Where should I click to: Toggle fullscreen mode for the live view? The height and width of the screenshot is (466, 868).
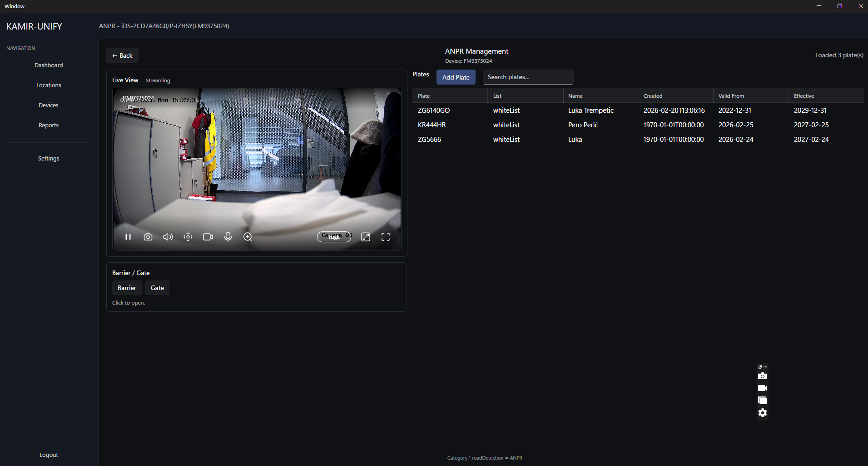pyautogui.click(x=386, y=236)
